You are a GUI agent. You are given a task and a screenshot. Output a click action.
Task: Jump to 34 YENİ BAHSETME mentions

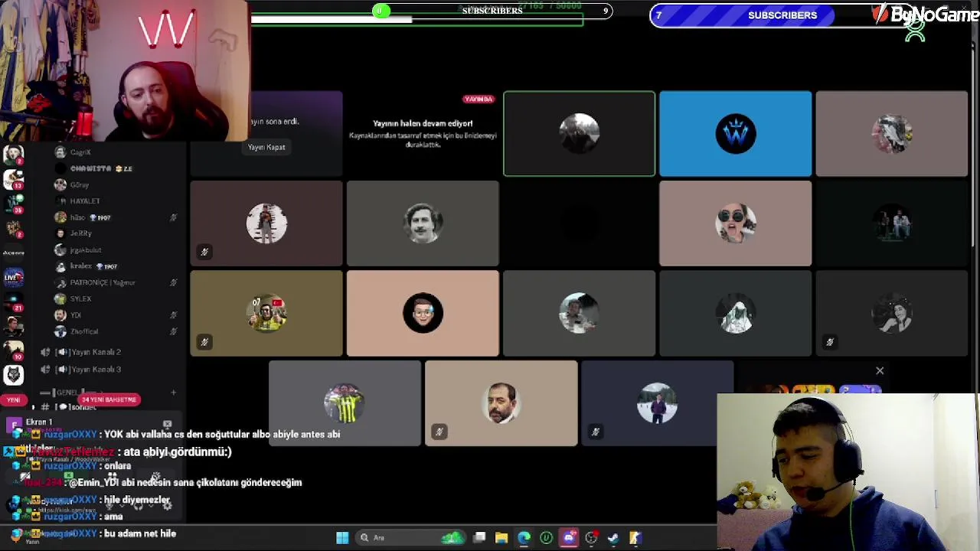[x=109, y=399]
